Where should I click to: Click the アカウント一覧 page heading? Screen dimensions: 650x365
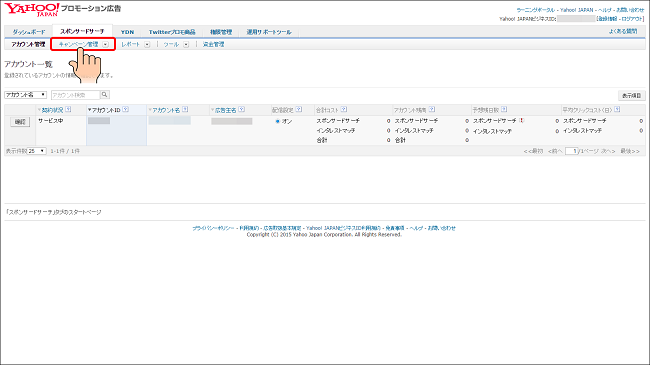point(29,64)
